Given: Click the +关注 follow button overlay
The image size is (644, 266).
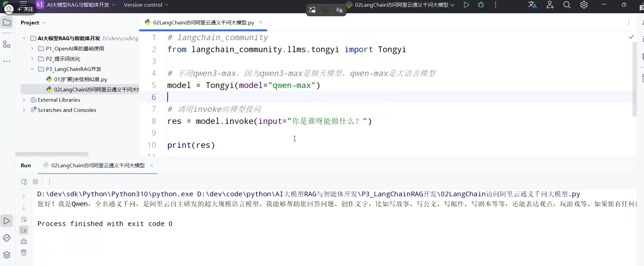Looking at the screenshot, I should click(26, 9).
